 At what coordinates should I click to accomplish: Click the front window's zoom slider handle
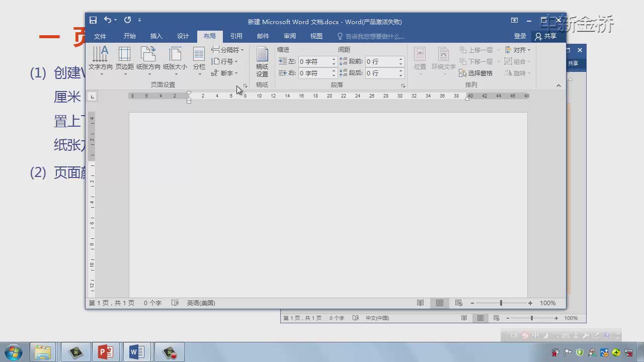(501, 303)
